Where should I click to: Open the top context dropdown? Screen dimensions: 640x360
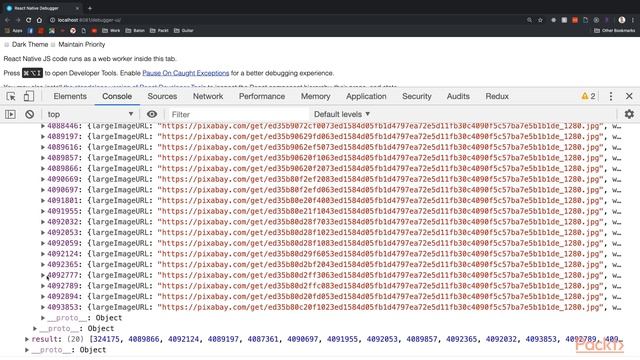90,114
